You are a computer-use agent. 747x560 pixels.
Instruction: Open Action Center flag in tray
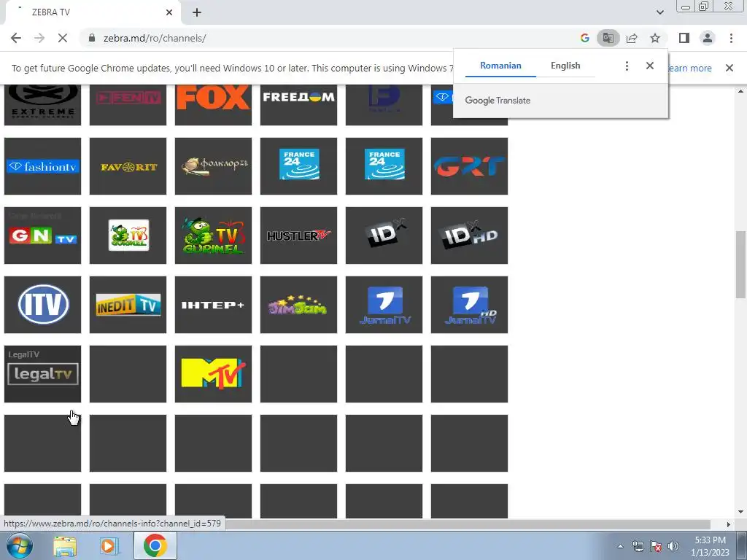click(x=656, y=546)
